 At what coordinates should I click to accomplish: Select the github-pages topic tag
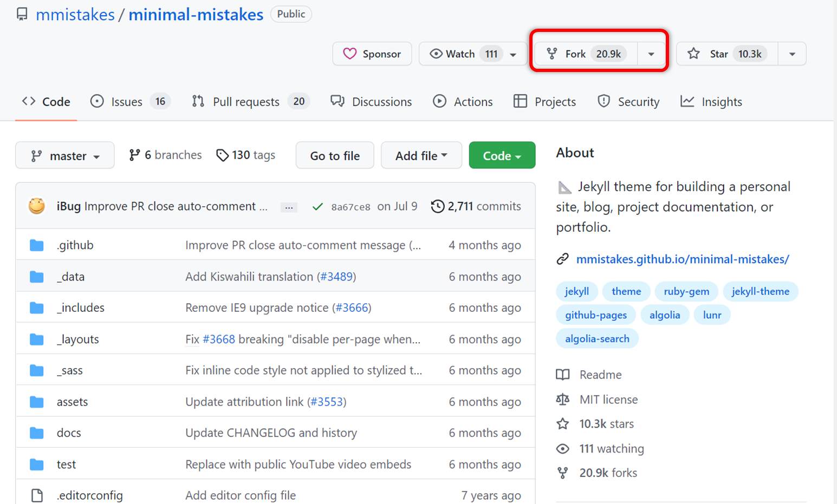(x=596, y=315)
